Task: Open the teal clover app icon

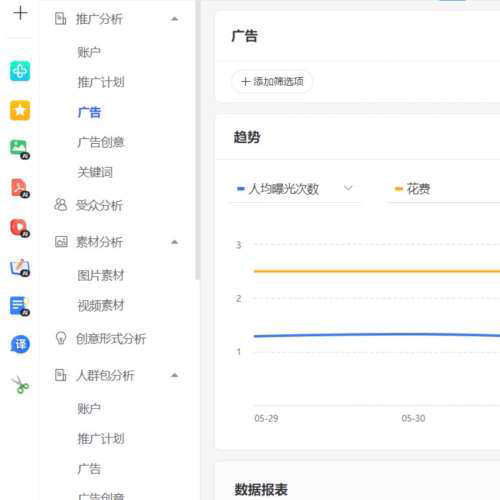Action: 20,71
